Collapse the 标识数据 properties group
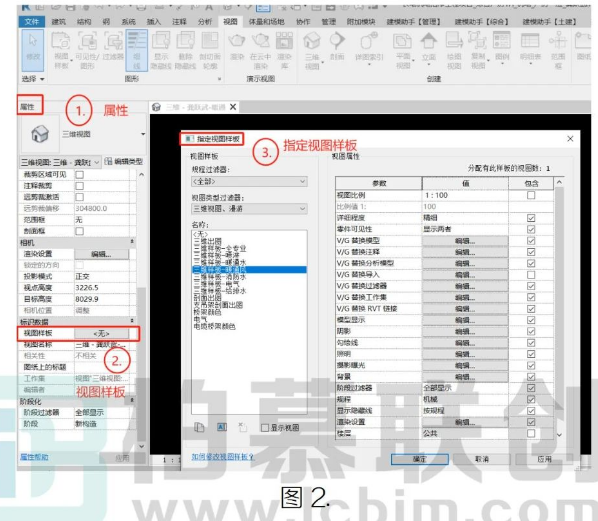 pyautogui.click(x=132, y=321)
